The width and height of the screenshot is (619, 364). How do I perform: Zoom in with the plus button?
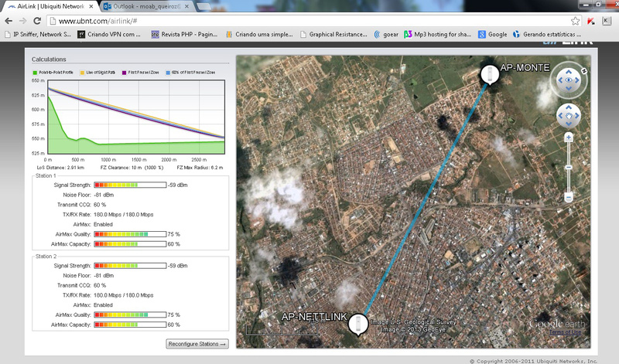(x=569, y=138)
